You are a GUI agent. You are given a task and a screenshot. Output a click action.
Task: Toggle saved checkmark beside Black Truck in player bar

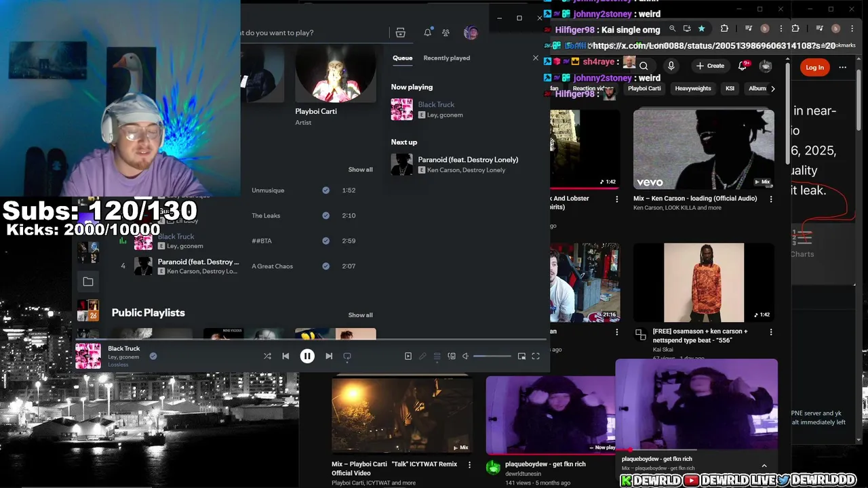click(153, 356)
